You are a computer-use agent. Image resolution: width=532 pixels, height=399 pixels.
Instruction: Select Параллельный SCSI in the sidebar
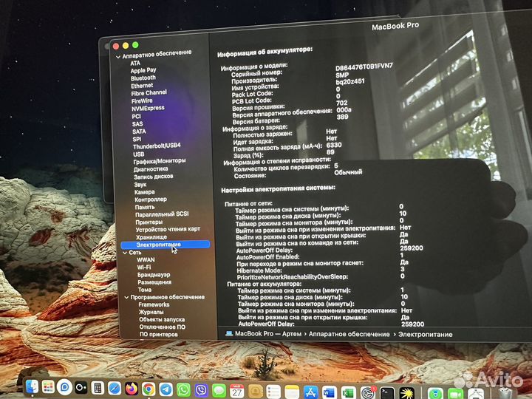point(162,214)
